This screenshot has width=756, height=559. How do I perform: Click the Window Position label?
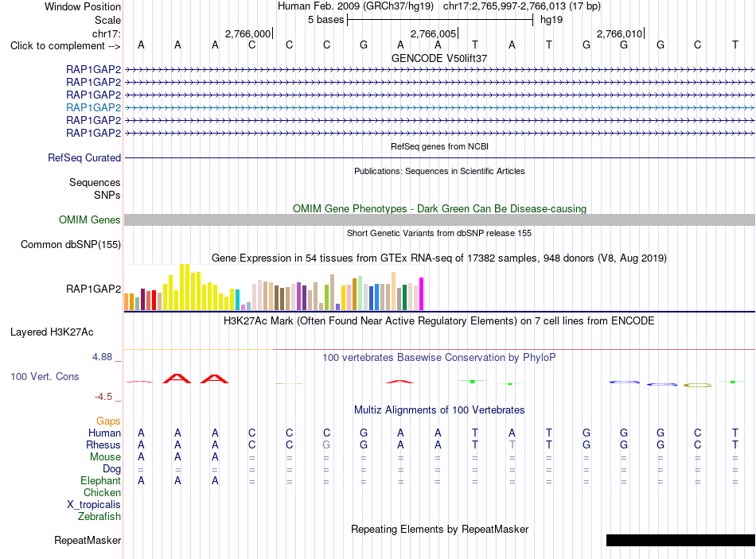point(83,6)
